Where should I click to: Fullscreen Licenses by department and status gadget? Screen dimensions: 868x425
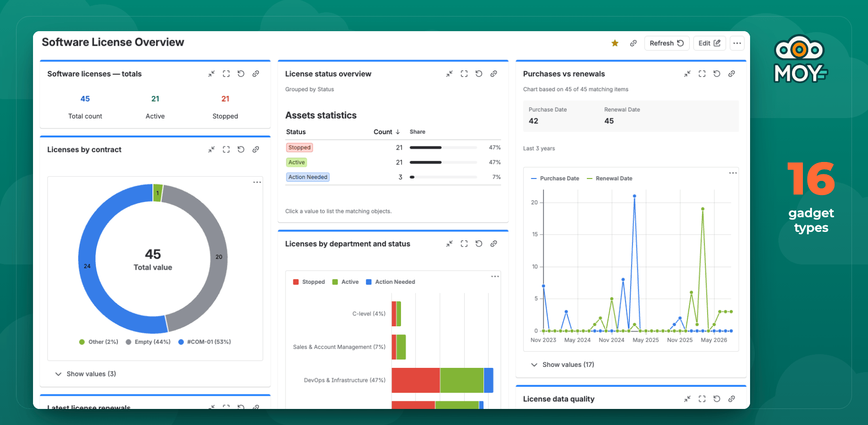(464, 244)
